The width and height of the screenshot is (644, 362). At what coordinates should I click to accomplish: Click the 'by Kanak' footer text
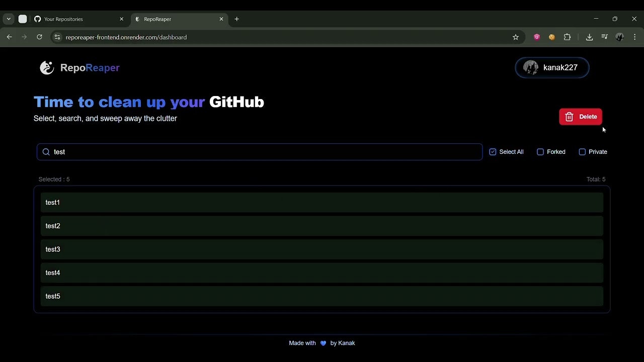(x=343, y=343)
